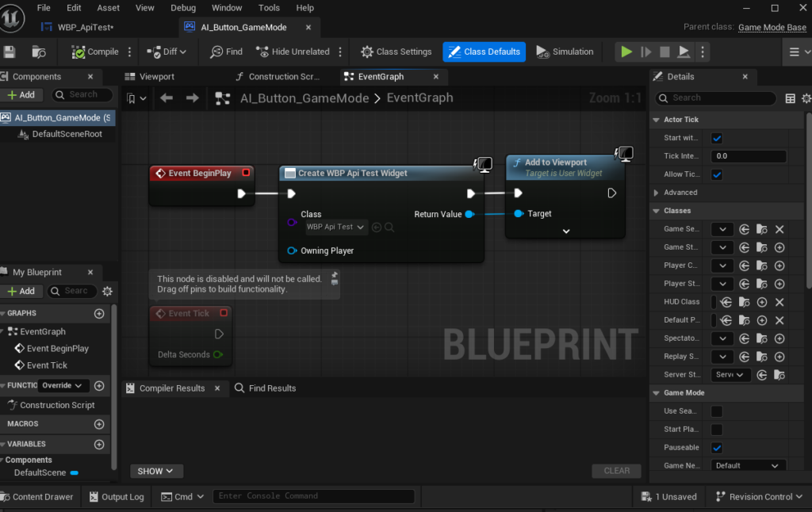The image size is (812, 512).
Task: Click the Save blueprint icon
Action: coord(10,52)
